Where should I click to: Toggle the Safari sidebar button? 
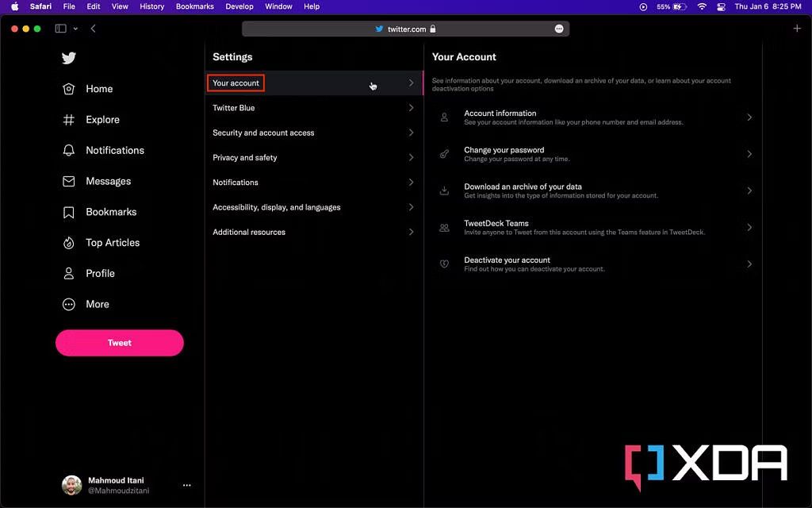coord(59,28)
